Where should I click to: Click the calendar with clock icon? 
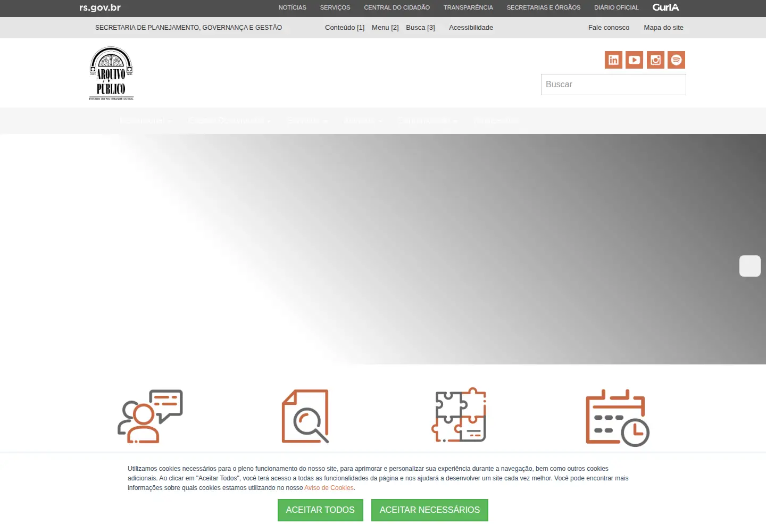coord(617,418)
